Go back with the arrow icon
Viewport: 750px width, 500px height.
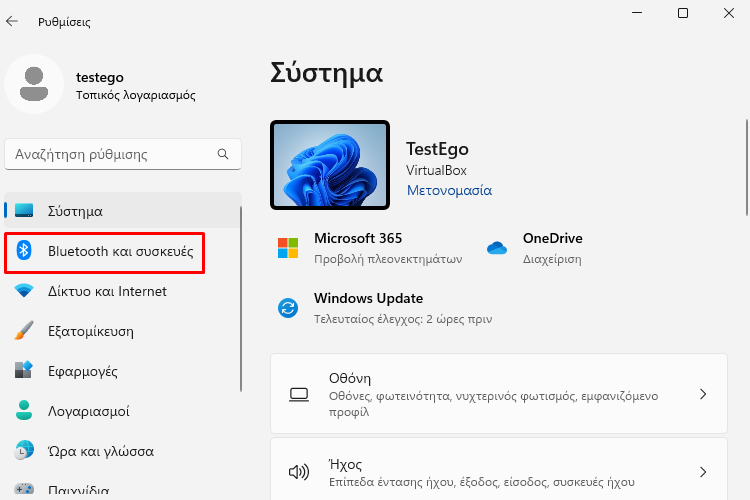(12, 21)
